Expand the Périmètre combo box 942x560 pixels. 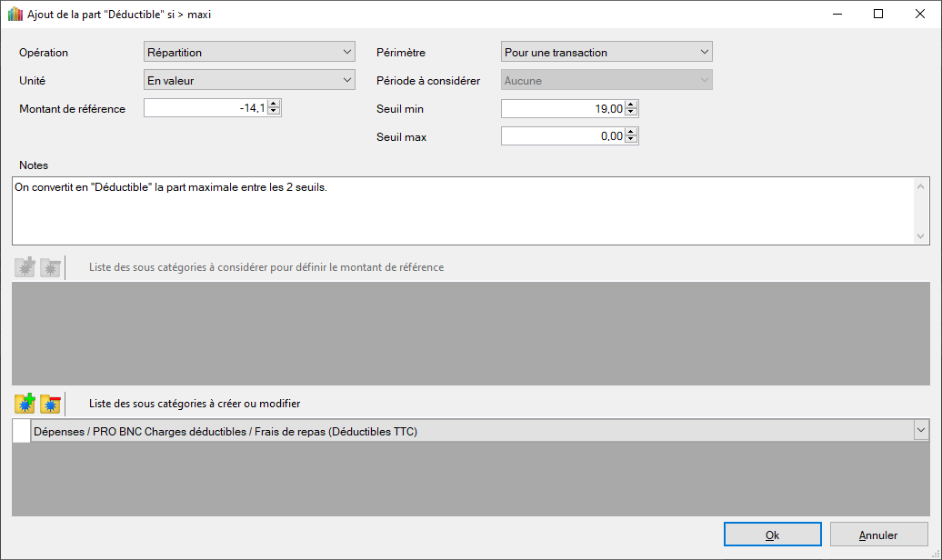[x=606, y=53]
